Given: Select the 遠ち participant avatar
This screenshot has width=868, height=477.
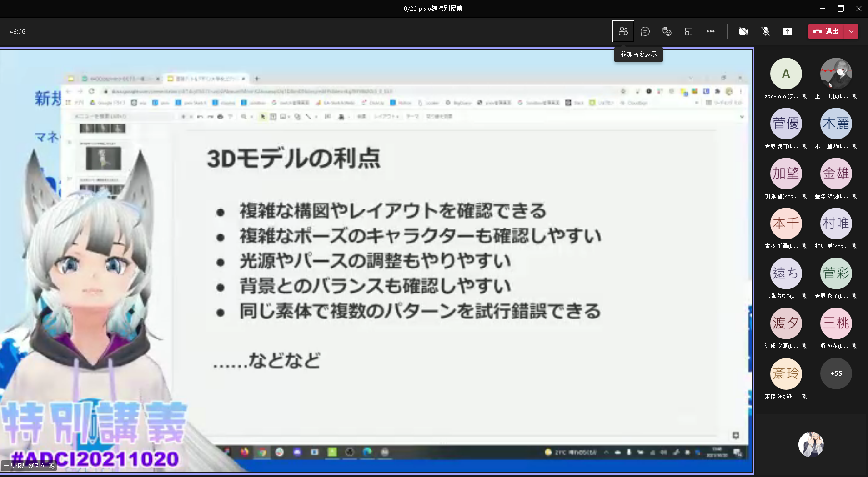Looking at the screenshot, I should (x=786, y=273).
